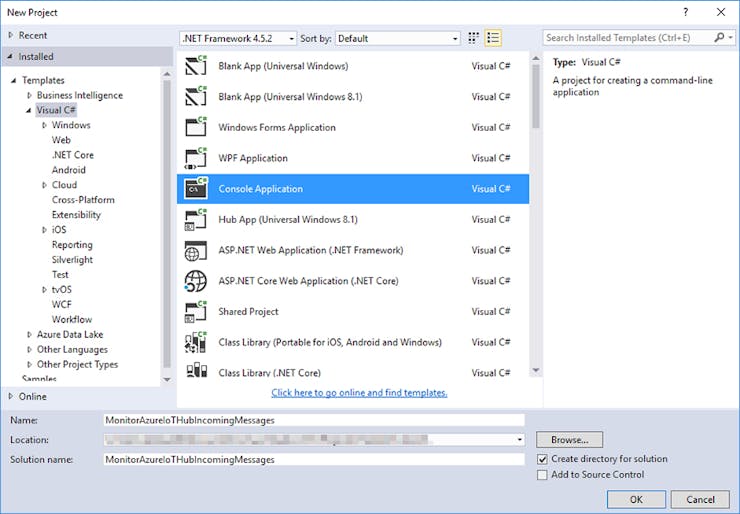Click the project Name input field
Image resolution: width=740 pixels, height=514 pixels.
(314, 420)
